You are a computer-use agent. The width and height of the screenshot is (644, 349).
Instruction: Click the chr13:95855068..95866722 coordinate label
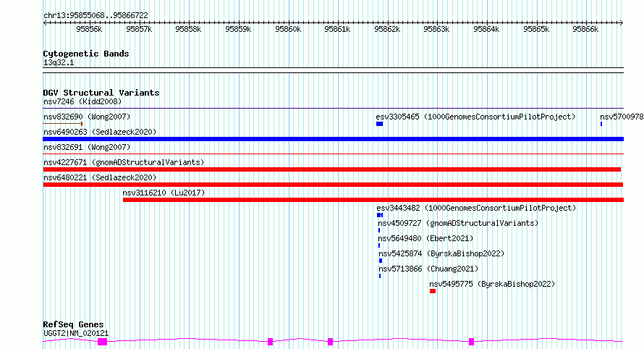click(x=96, y=16)
